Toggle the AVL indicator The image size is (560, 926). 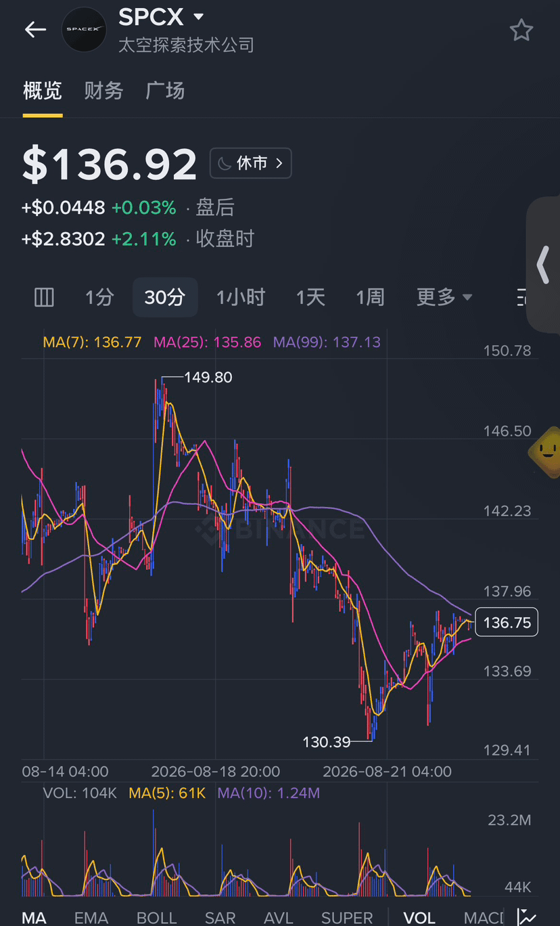[279, 917]
